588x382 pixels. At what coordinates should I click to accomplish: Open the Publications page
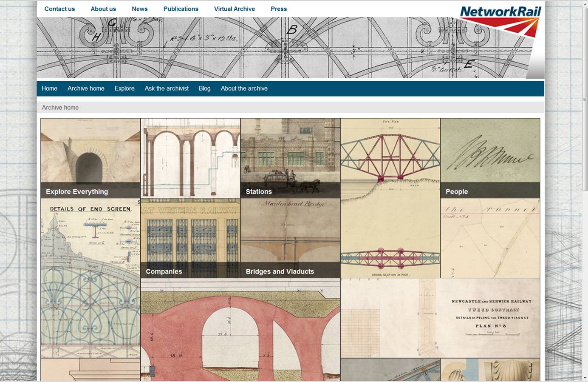(x=181, y=9)
